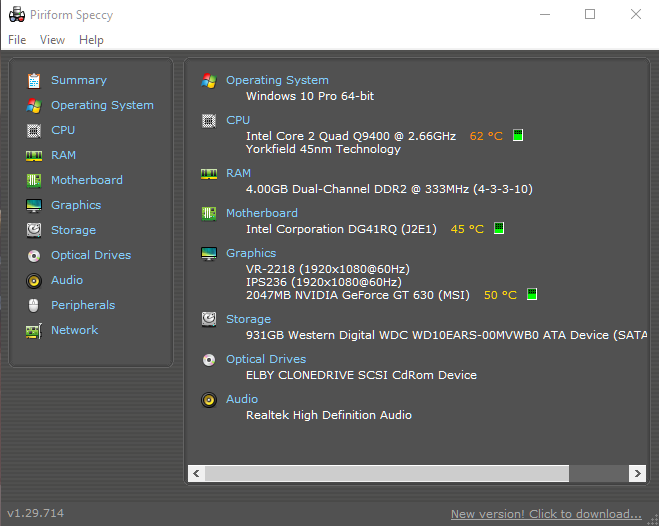Click the '4.00GB Dual-Channel DDR2' RAM line
The width and height of the screenshot is (659, 526).
tap(389, 189)
